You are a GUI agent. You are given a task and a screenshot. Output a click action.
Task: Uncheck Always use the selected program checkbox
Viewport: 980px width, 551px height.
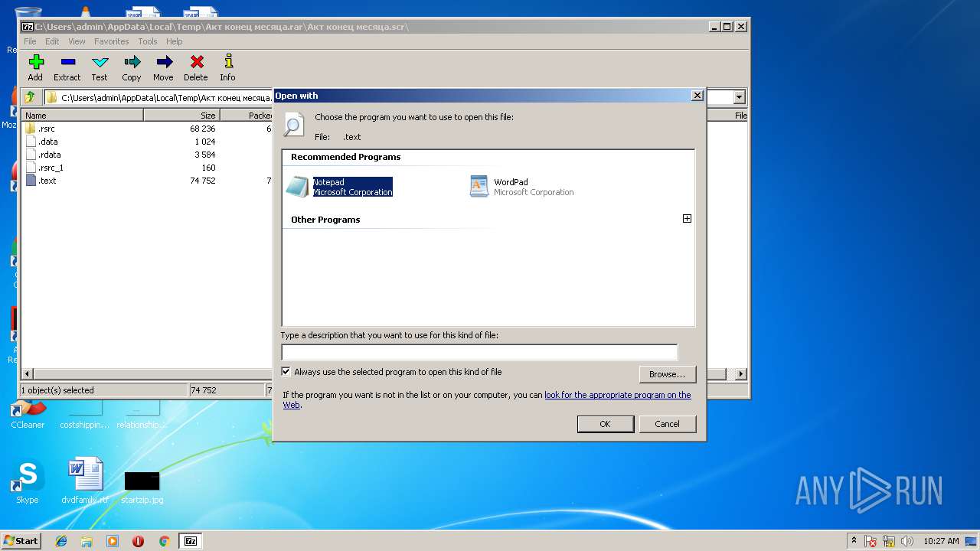tap(286, 372)
